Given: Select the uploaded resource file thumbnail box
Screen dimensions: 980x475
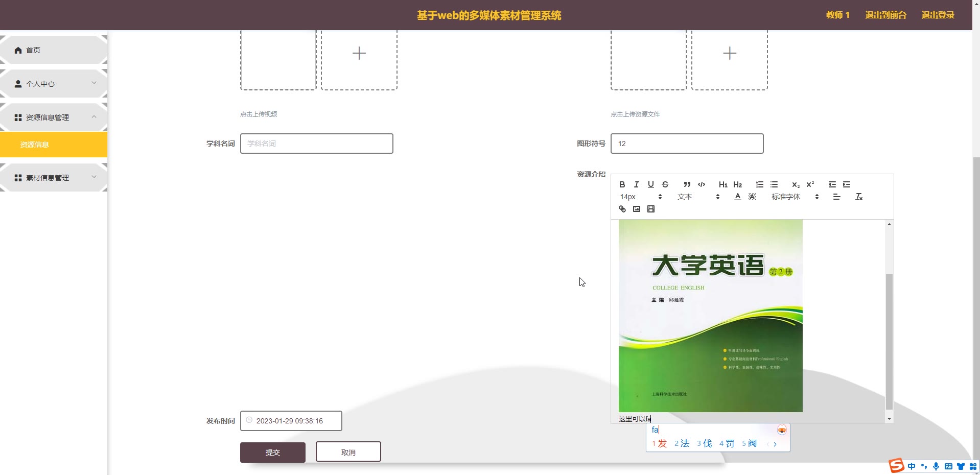Looking at the screenshot, I should pyautogui.click(x=649, y=59).
